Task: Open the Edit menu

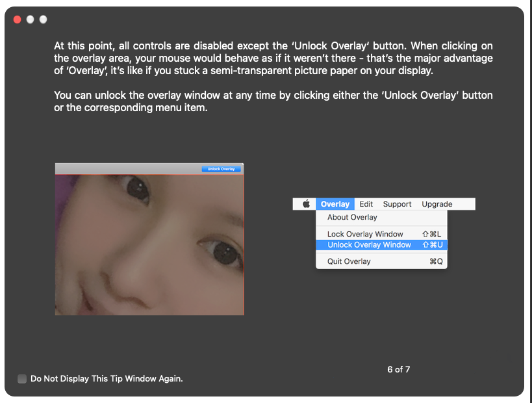Action: (x=366, y=204)
